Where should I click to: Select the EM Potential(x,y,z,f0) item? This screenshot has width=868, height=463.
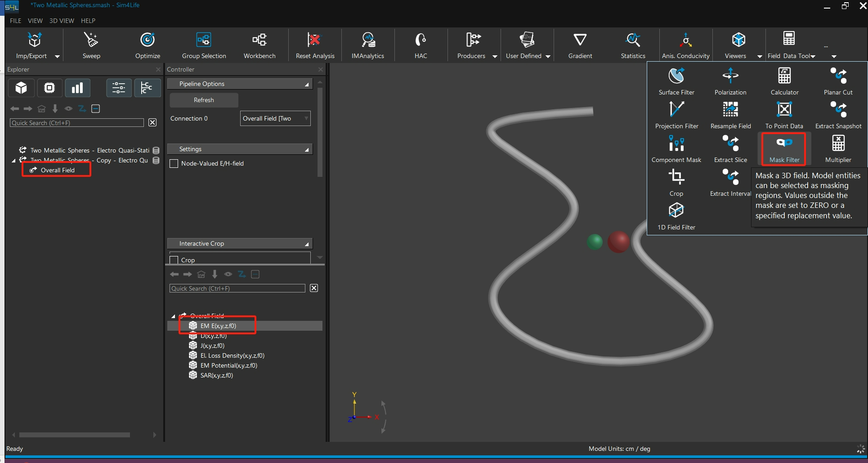(228, 365)
